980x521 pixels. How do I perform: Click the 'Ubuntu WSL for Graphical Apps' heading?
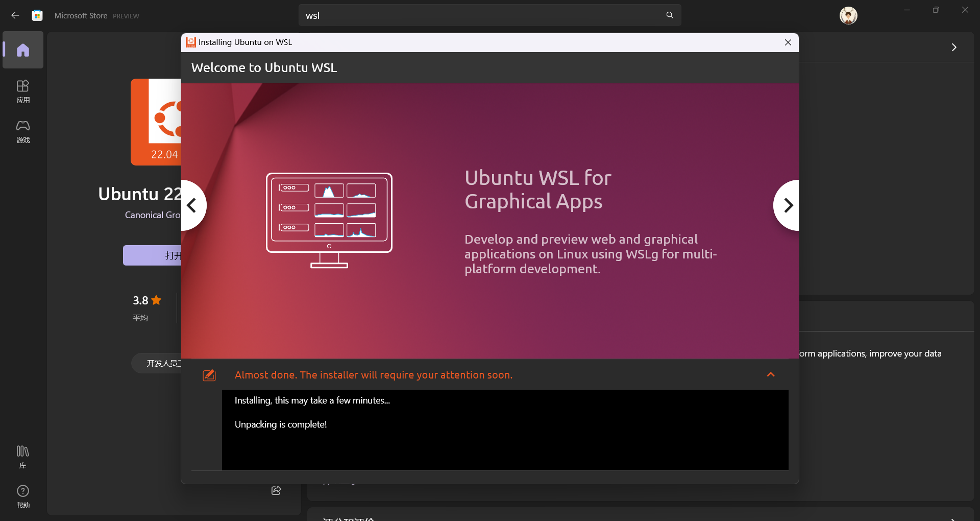[x=538, y=190]
